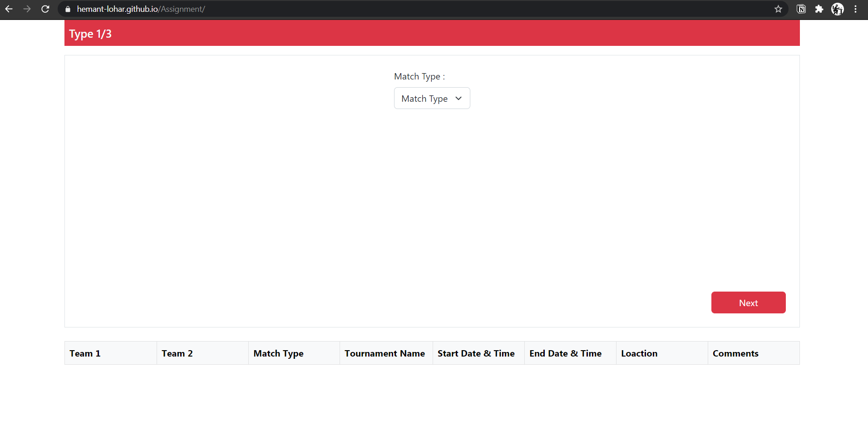Screen dimensions: 868x446
Task: Click the Next button
Action: coord(748,302)
